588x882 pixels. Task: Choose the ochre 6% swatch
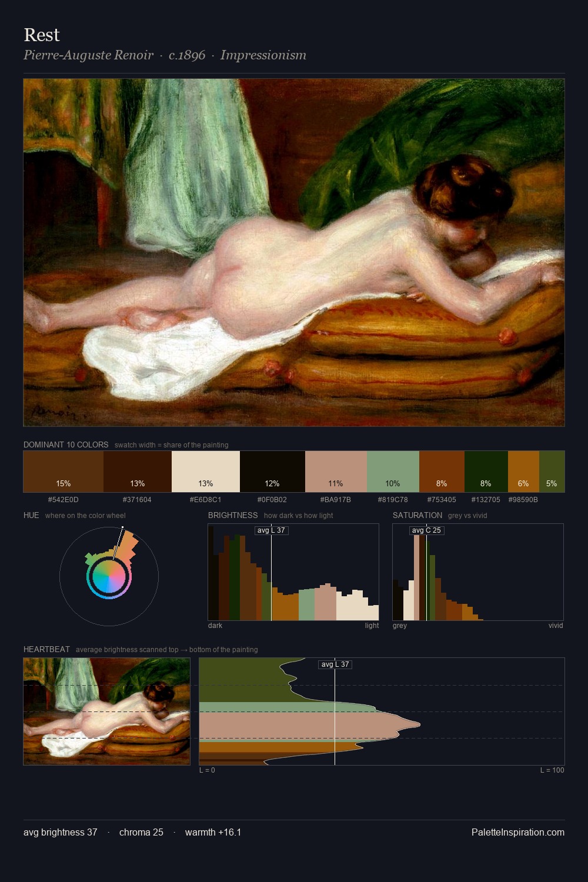(523, 471)
